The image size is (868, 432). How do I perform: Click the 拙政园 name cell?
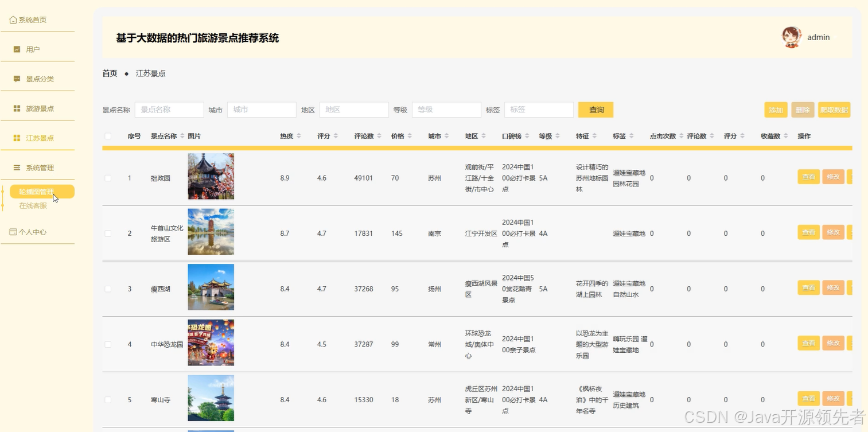coord(161,178)
